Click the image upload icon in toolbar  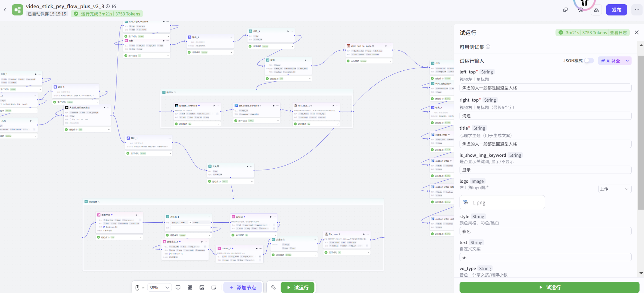point(202,287)
